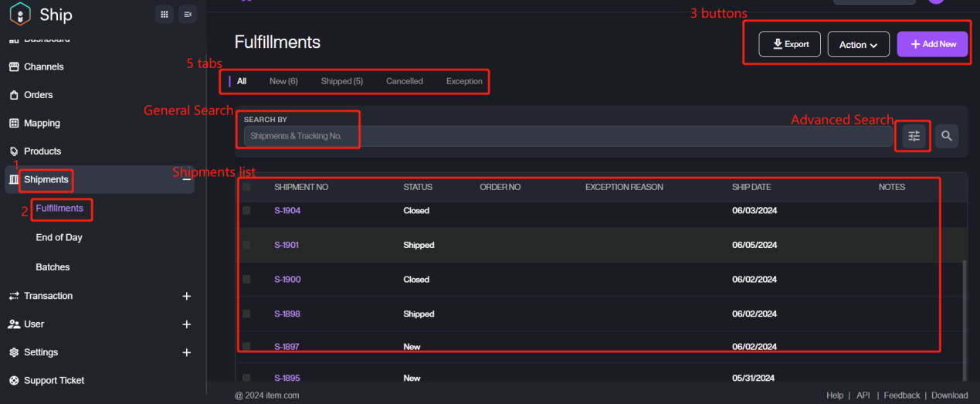This screenshot has width=980, height=404.
Task: Check the select-all checkbox in table header
Action: coord(246,187)
